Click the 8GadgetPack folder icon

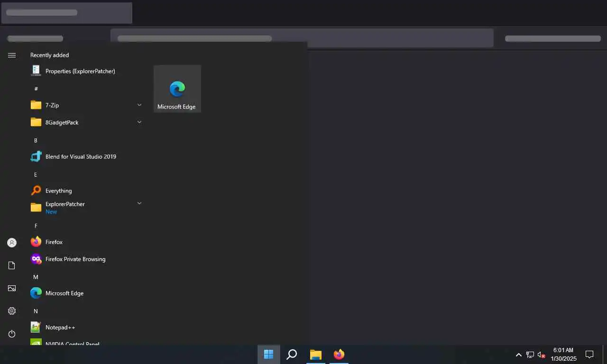pyautogui.click(x=36, y=122)
